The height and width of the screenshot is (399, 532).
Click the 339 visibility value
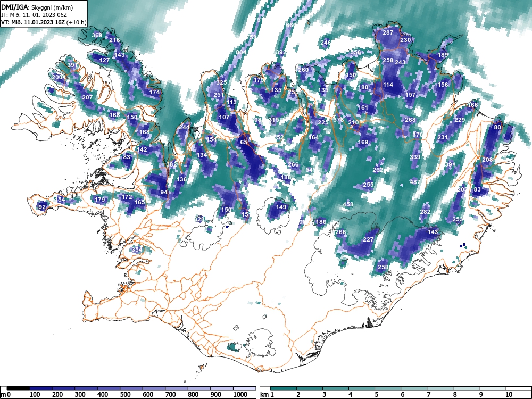(x=415, y=157)
